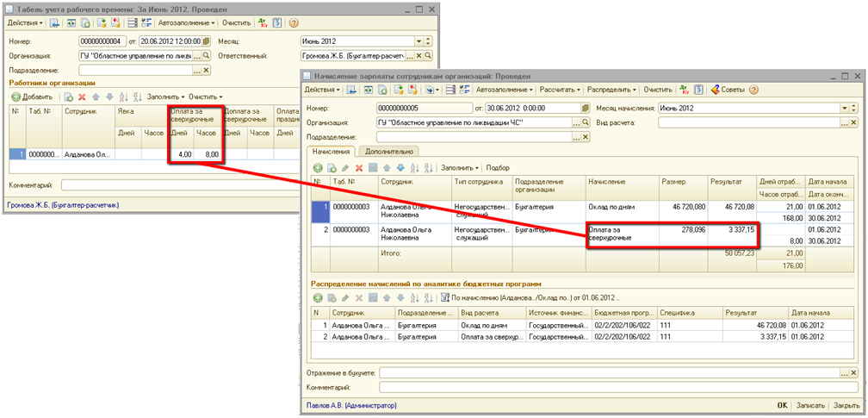
Task: Click red delete icon in Начисления toolbar
Action: [359, 167]
